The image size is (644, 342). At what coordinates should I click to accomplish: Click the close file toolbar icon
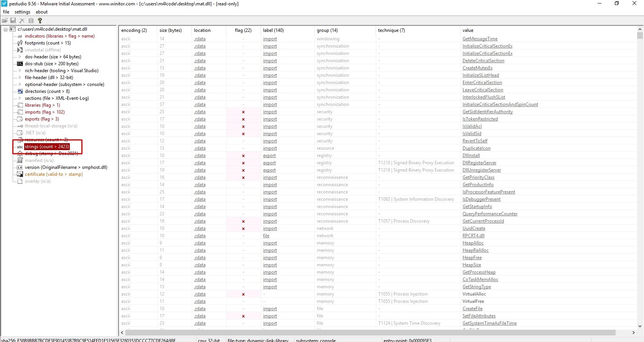[22, 20]
